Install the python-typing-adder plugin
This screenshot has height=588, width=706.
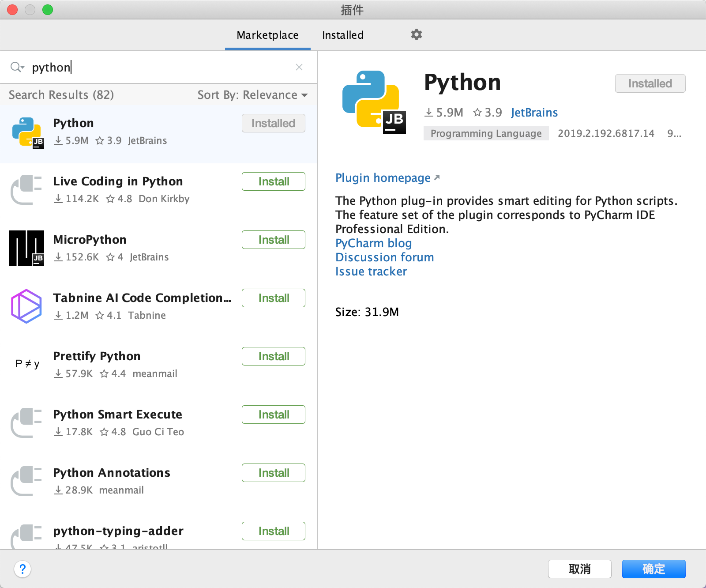[274, 531]
